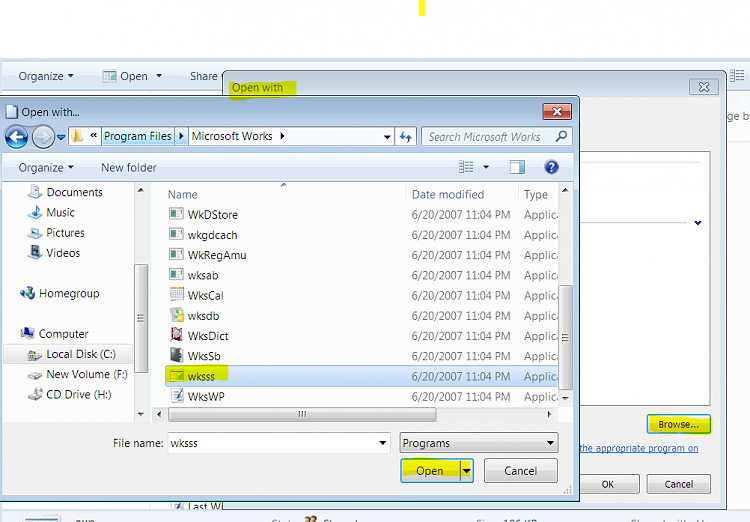Click the WkDStore file icon
Image resolution: width=750 pixels, height=522 pixels.
click(x=176, y=214)
